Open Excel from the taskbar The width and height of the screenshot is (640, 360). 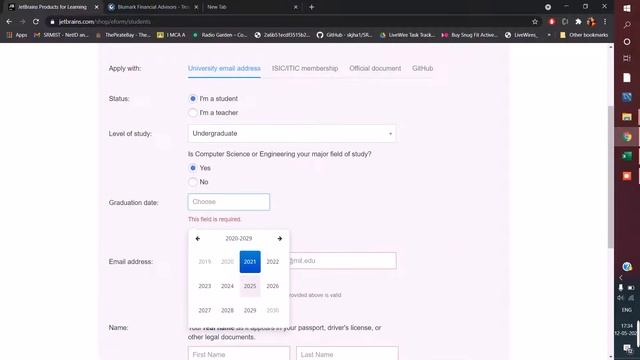627,156
